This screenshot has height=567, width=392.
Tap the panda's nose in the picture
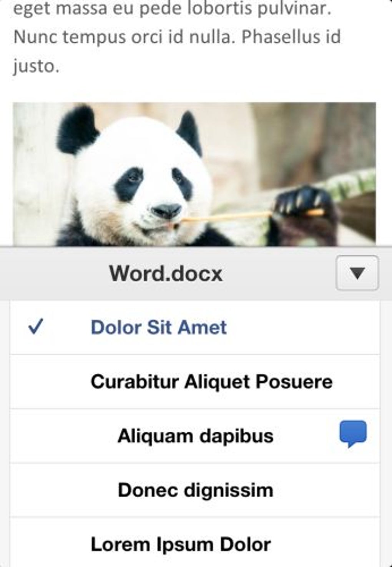point(166,210)
